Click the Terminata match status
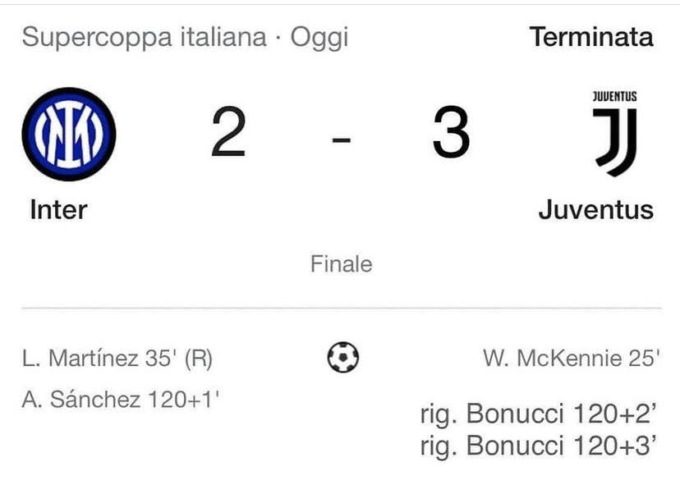The height and width of the screenshot is (480, 680). pyautogui.click(x=591, y=37)
